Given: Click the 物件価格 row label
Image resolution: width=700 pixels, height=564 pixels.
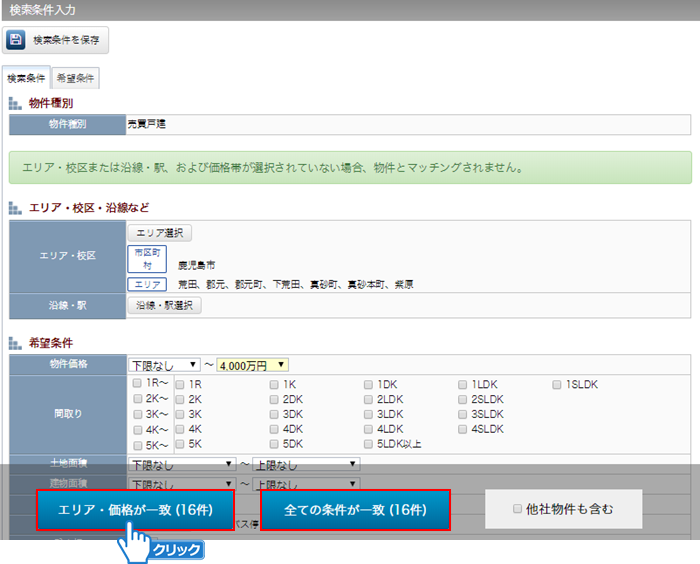Looking at the screenshot, I should coord(68,364).
